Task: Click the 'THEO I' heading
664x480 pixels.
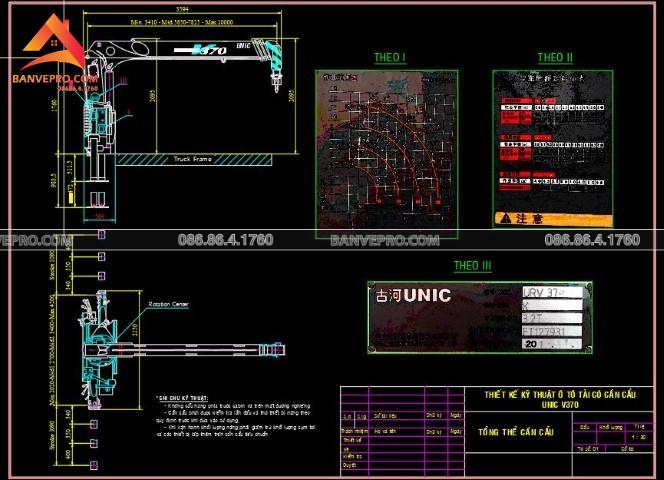Action: click(x=390, y=57)
